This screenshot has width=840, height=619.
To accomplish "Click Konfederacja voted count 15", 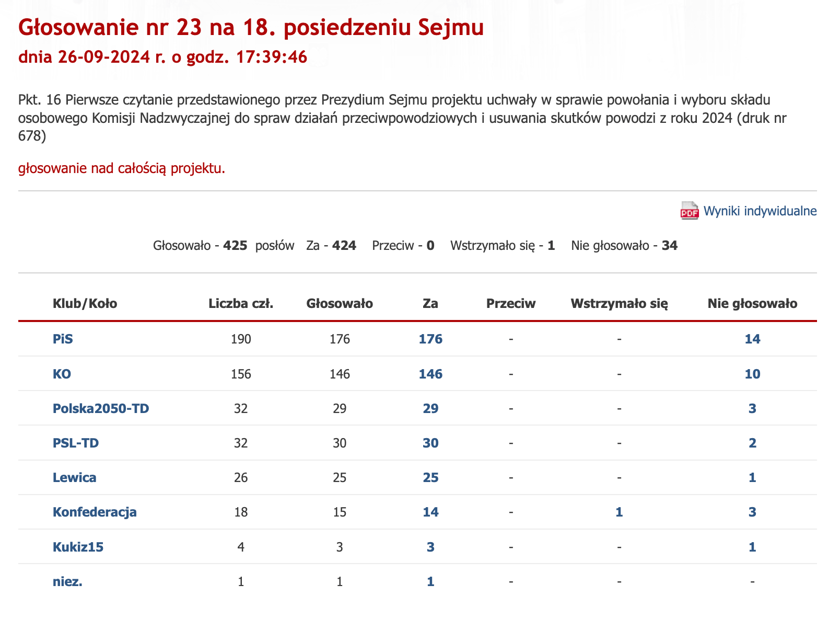I will (x=340, y=512).
